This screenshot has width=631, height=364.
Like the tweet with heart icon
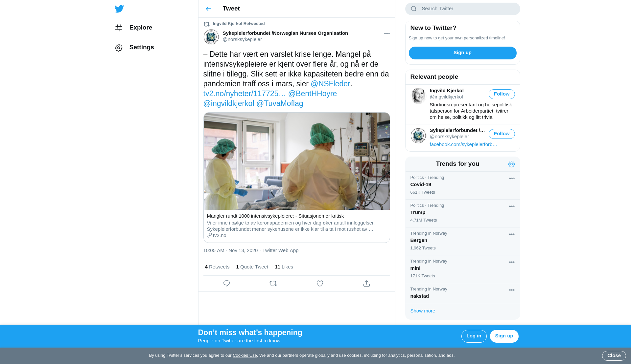coord(320,284)
